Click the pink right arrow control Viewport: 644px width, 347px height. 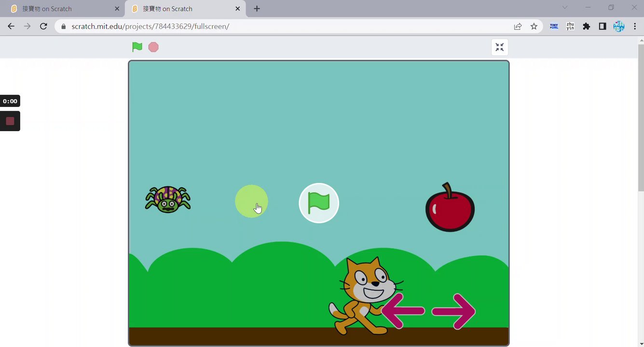pos(453,311)
